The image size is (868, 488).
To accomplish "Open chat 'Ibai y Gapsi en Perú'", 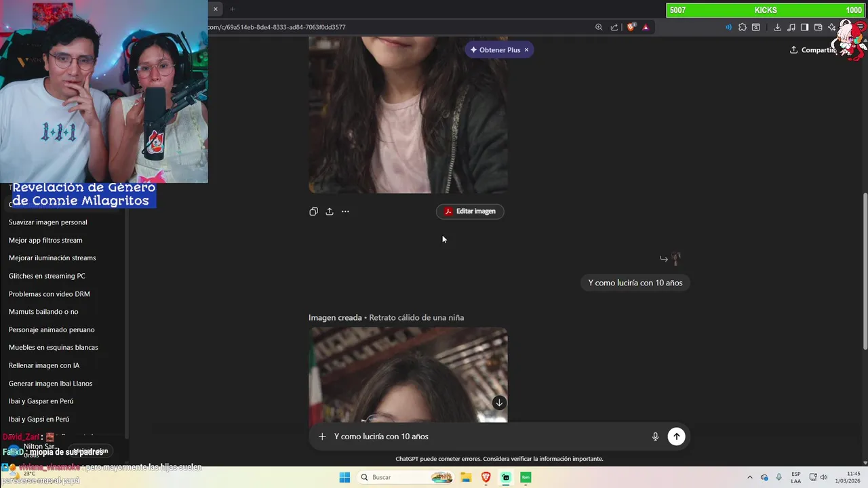I will click(39, 419).
